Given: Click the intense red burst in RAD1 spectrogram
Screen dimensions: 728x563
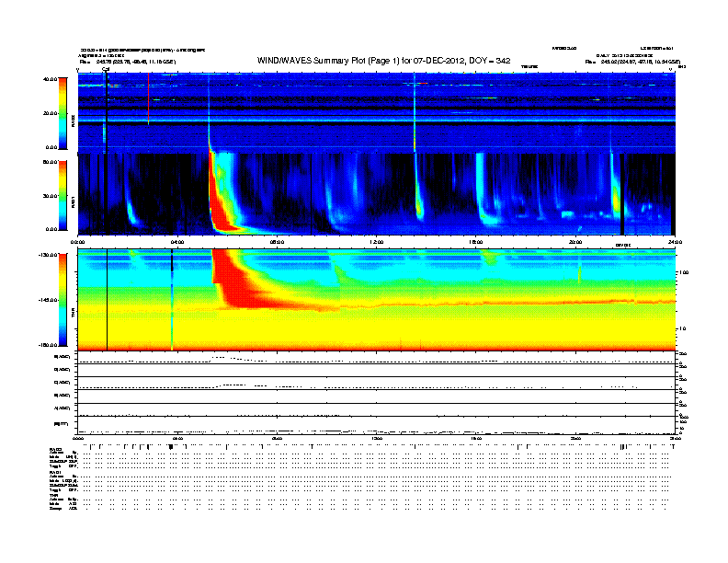Looking at the screenshot, I should [x=221, y=200].
